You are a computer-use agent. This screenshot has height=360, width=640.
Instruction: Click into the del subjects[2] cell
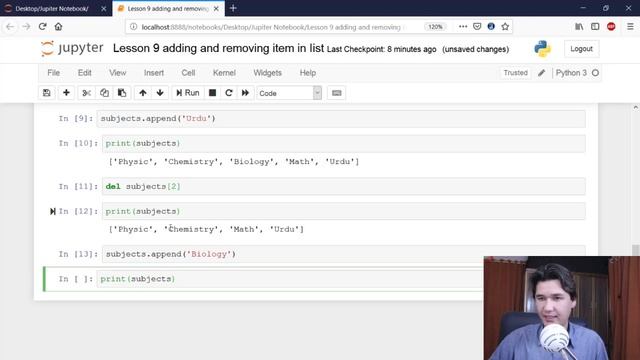[344, 187]
